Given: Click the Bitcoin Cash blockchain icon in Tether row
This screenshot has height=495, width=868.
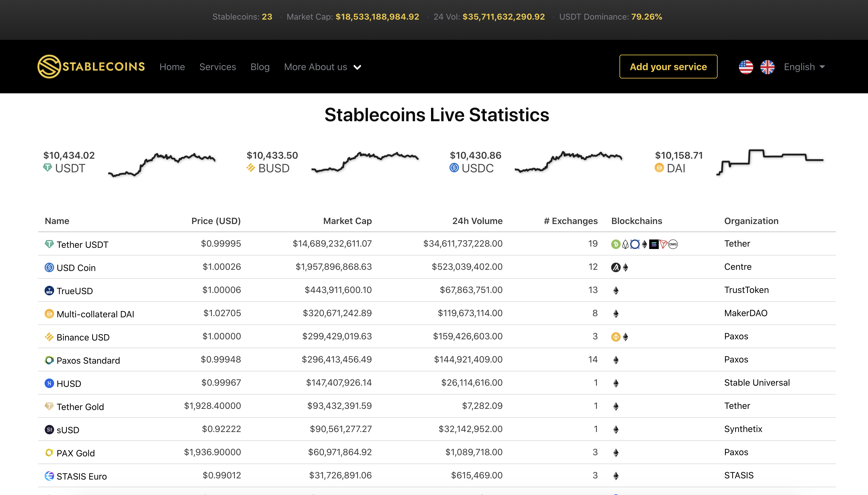Looking at the screenshot, I should coord(616,244).
